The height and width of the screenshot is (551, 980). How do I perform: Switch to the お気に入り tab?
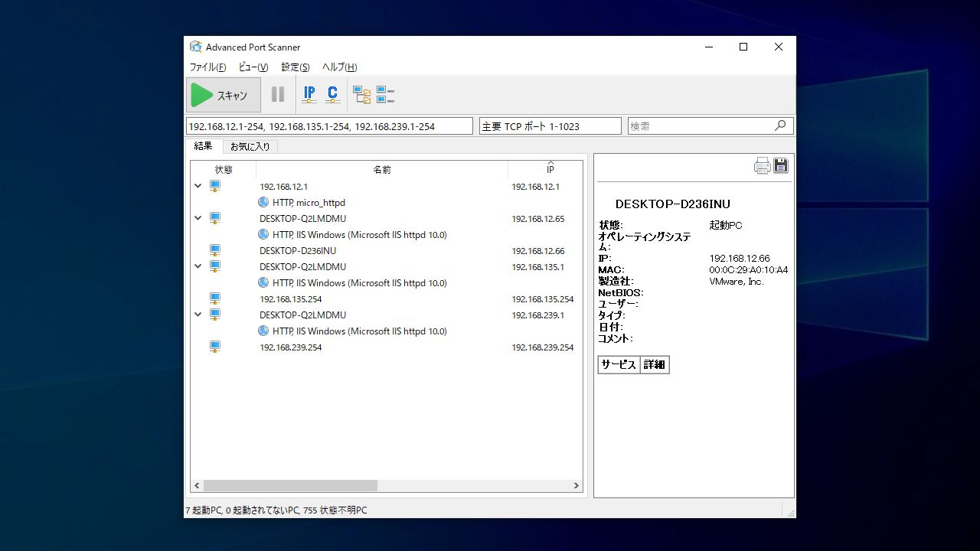(x=250, y=146)
